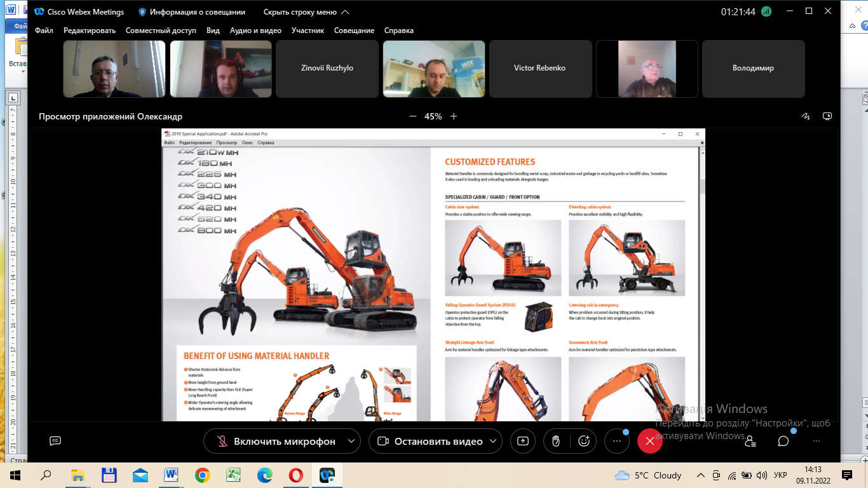The image size is (868, 488).
Task: Open the annotate squiggle icon
Action: coord(806,116)
